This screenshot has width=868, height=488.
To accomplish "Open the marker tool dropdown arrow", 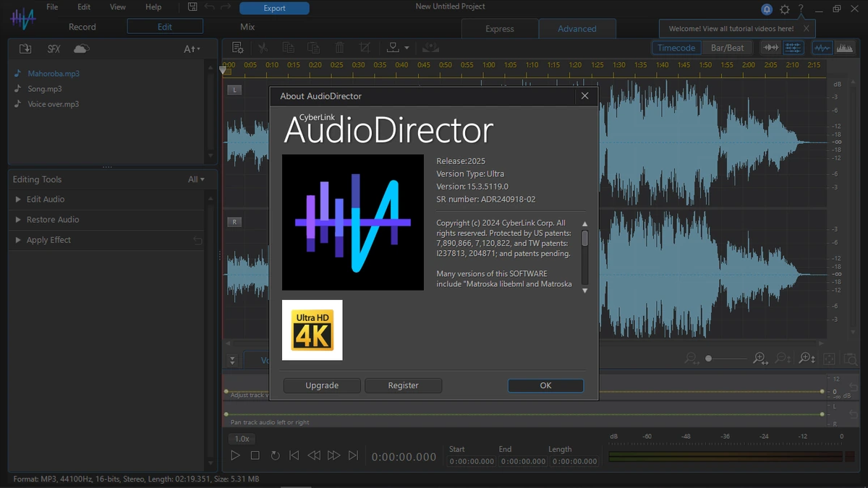I will pos(407,48).
